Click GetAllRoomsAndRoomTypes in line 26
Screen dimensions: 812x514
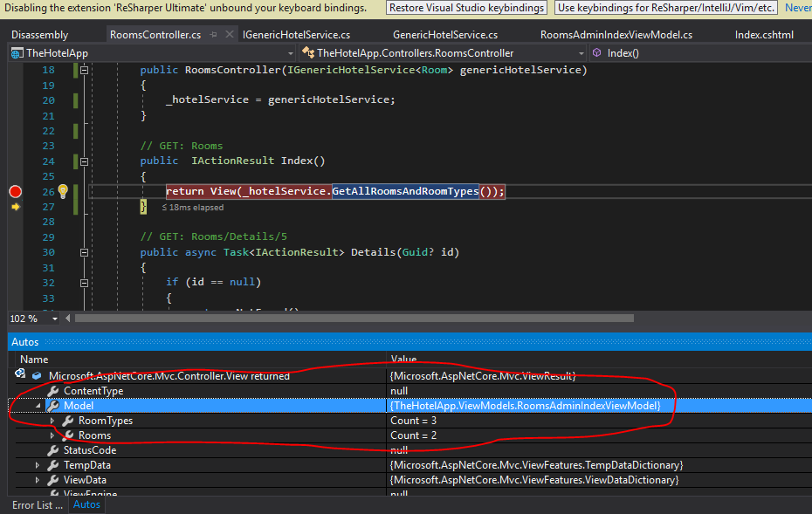pos(405,191)
